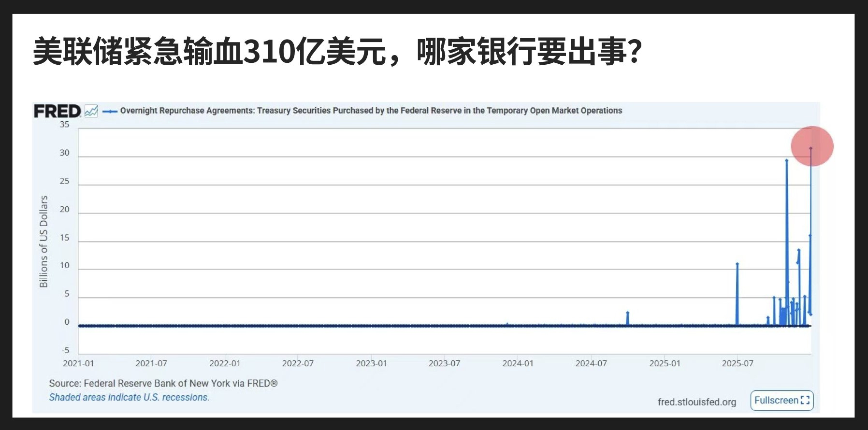Click the Chinese headline about 310亿美元
Screen dimensions: 868x430
[x=337, y=52]
